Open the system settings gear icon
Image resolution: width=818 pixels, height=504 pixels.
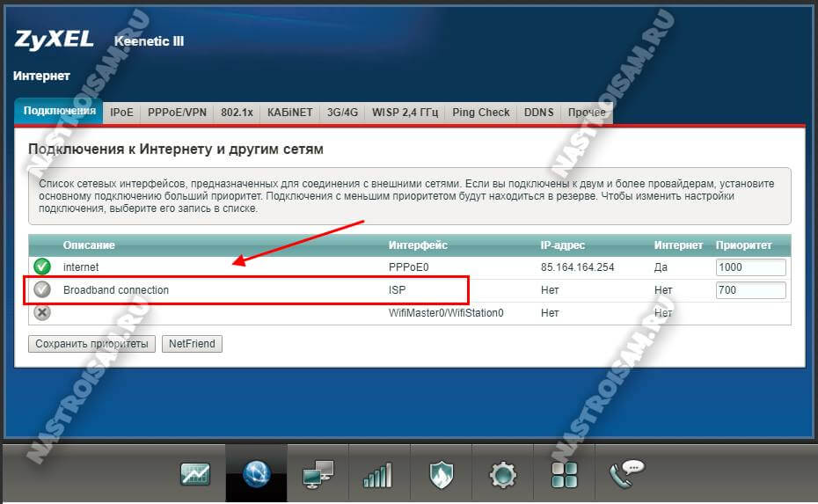coord(502,475)
